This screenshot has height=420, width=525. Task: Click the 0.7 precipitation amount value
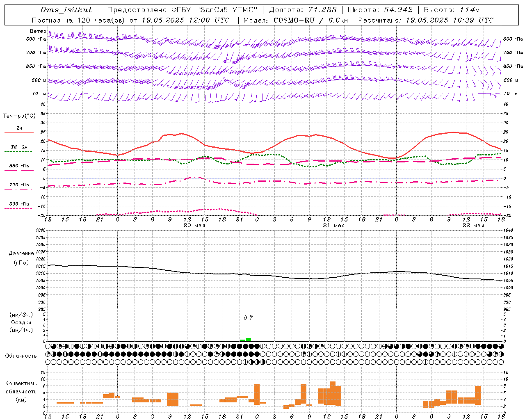pyautogui.click(x=248, y=318)
